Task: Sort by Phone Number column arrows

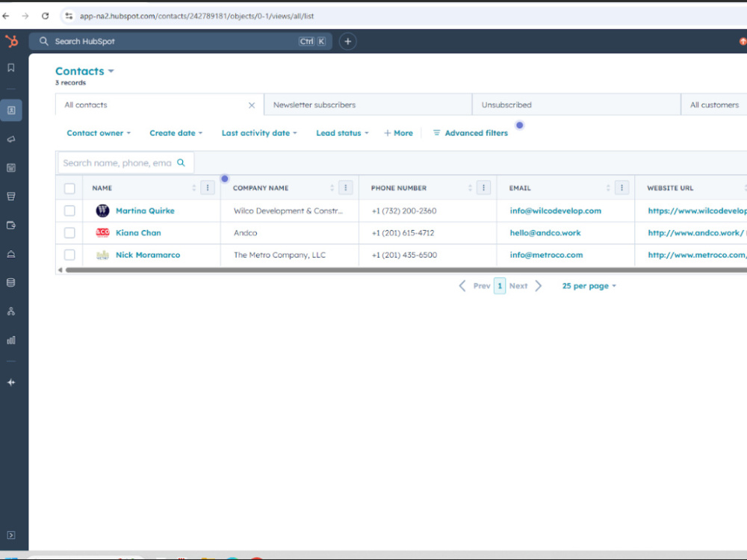Action: tap(470, 187)
